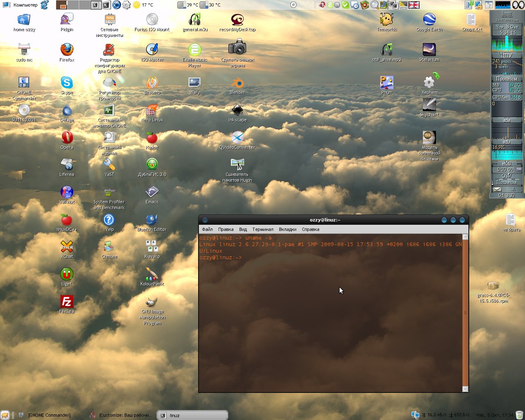
Task: Expand the Терминал menu
Action: click(262, 229)
